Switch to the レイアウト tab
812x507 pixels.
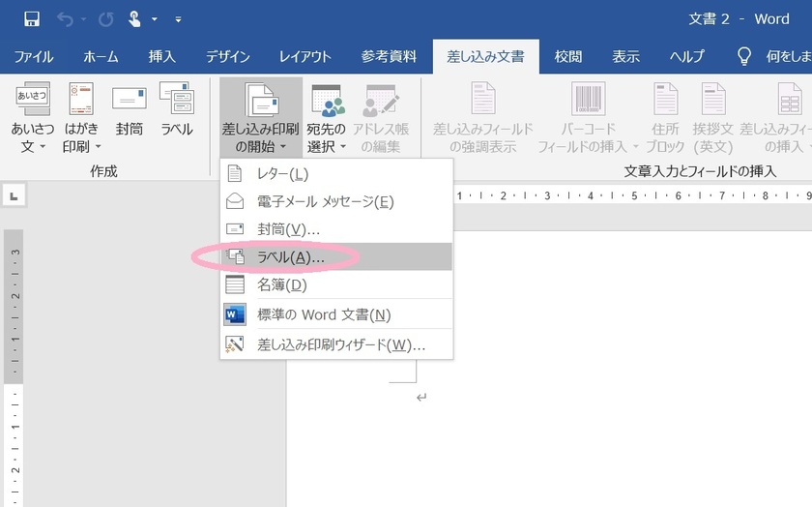305,56
